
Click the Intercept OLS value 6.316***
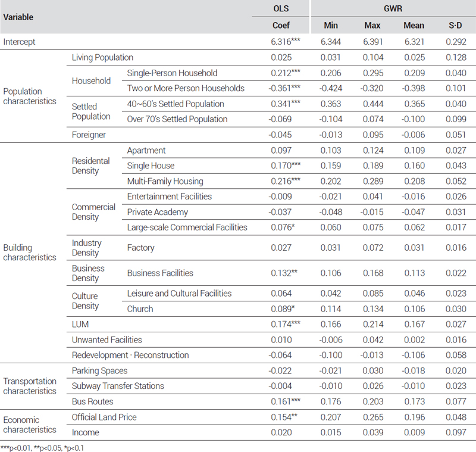click(x=284, y=42)
